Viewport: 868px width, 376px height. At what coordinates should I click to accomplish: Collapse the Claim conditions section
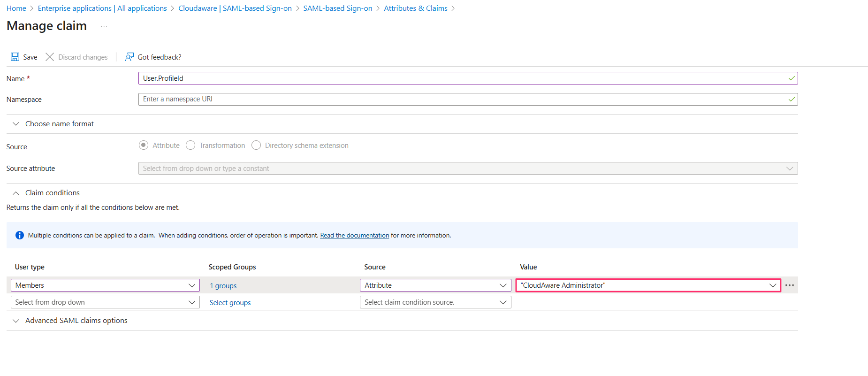(16, 193)
